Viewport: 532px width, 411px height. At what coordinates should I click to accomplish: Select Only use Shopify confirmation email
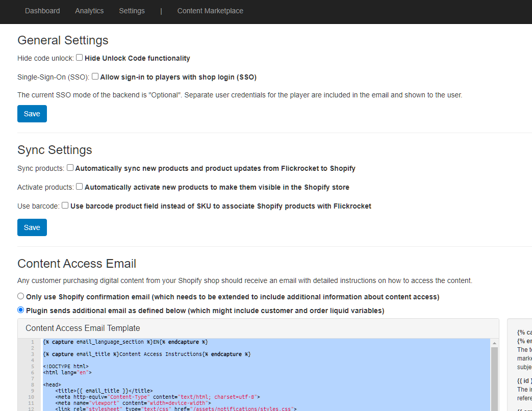(21, 296)
